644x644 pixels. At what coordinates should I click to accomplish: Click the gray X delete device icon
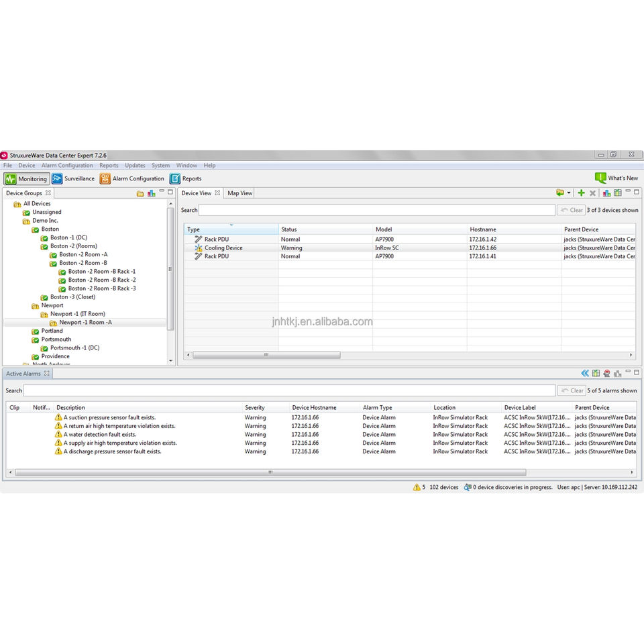click(592, 193)
